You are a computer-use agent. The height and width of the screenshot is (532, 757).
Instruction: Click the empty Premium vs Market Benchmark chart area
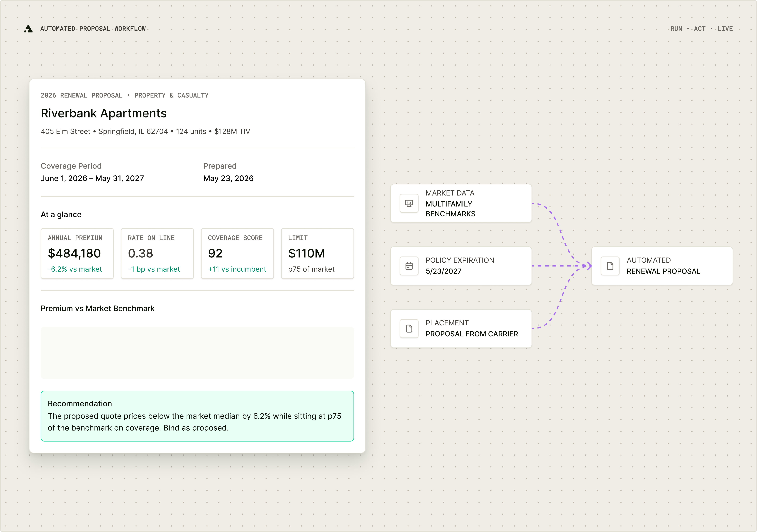197,353
